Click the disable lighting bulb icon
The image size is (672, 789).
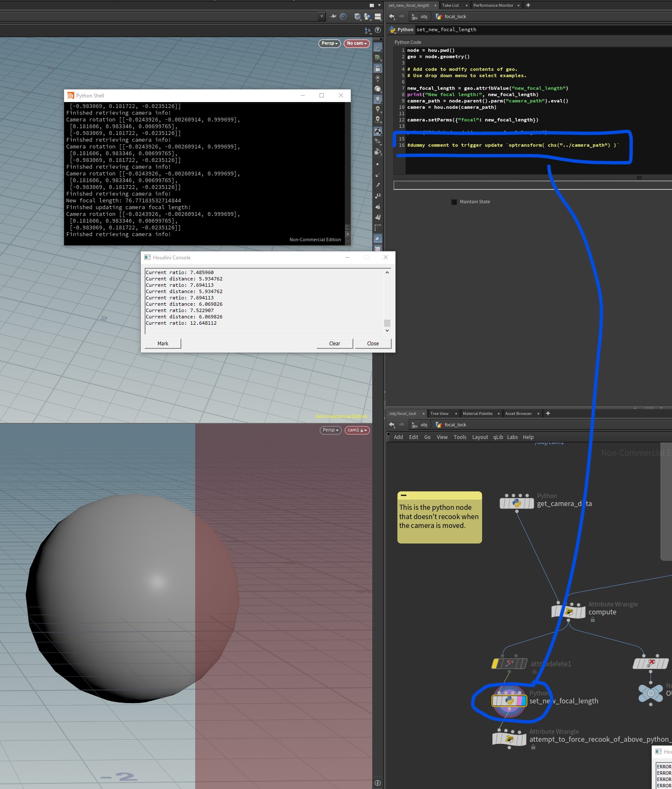pyautogui.click(x=378, y=78)
